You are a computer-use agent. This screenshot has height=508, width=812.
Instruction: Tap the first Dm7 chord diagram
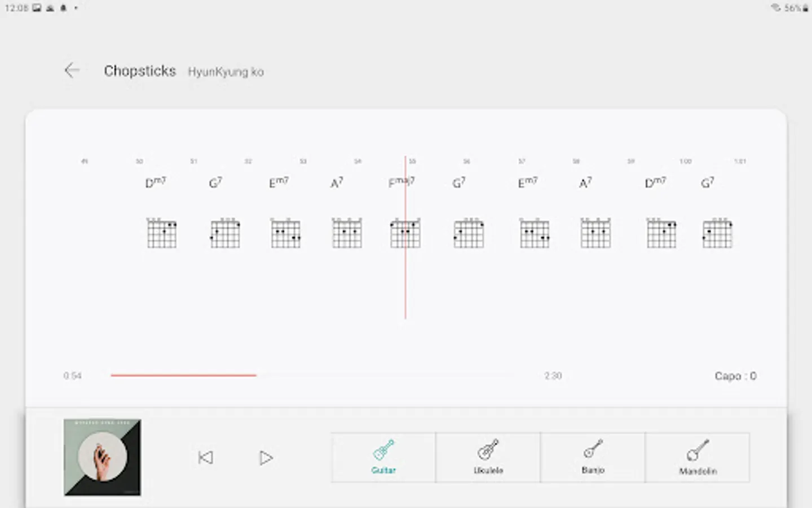162,233
